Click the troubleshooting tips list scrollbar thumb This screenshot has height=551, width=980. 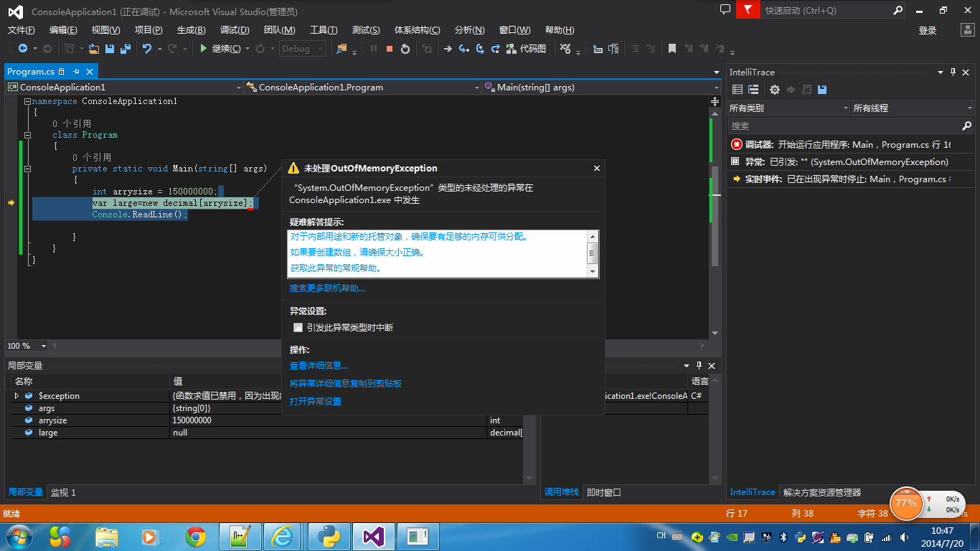592,253
